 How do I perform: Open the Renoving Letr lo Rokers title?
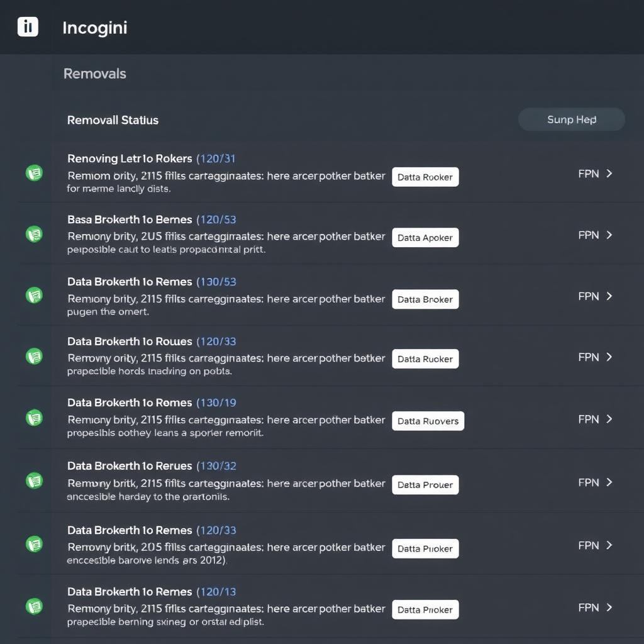click(x=130, y=158)
